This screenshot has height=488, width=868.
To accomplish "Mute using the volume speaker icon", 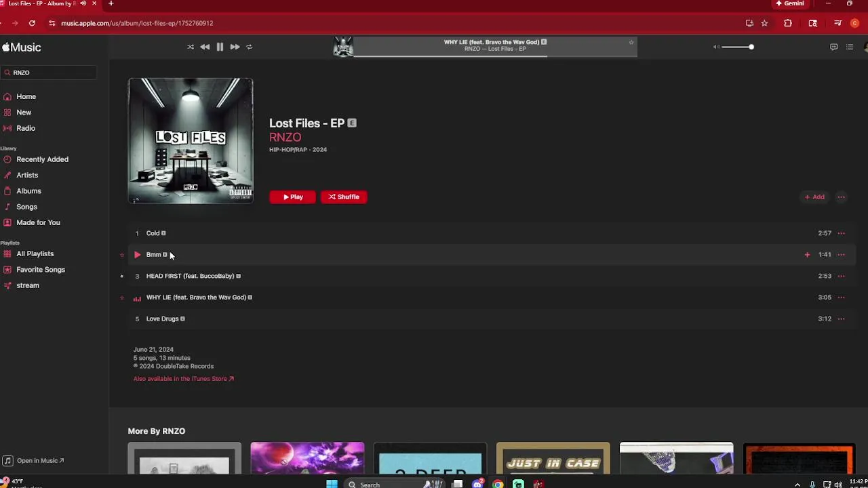I will 716,47.
